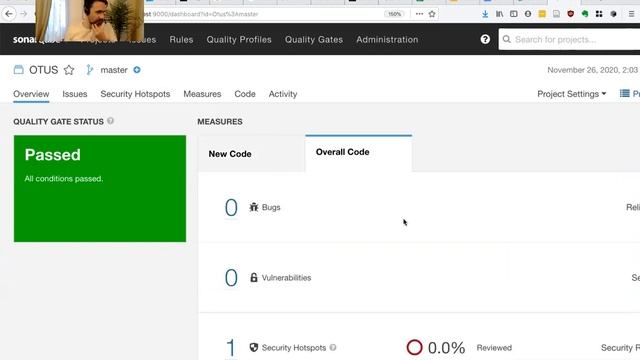Click the dark cube extension icon
This screenshot has height=360, width=640.
coord(613,14)
